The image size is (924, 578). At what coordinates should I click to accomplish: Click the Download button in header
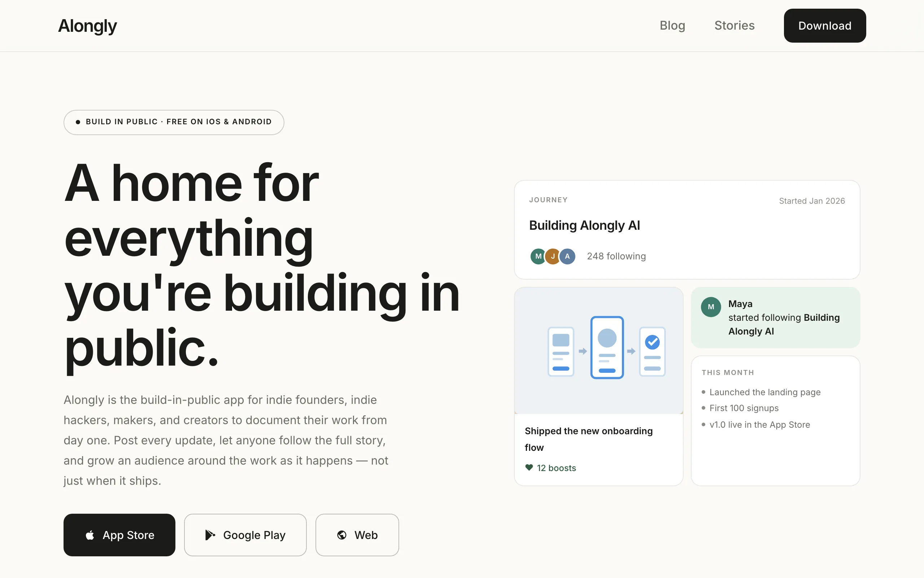(x=825, y=26)
